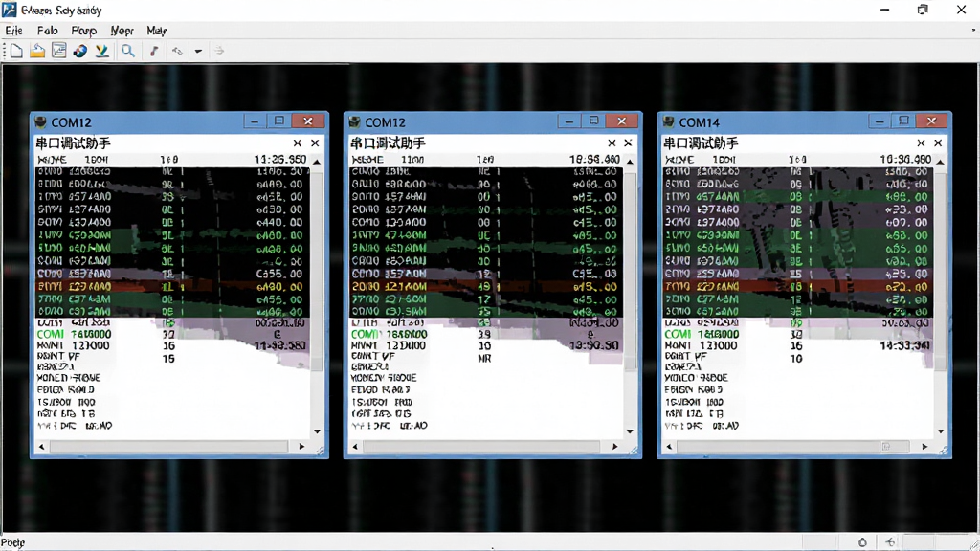Click the new blank document toolbar icon

pyautogui.click(x=16, y=52)
